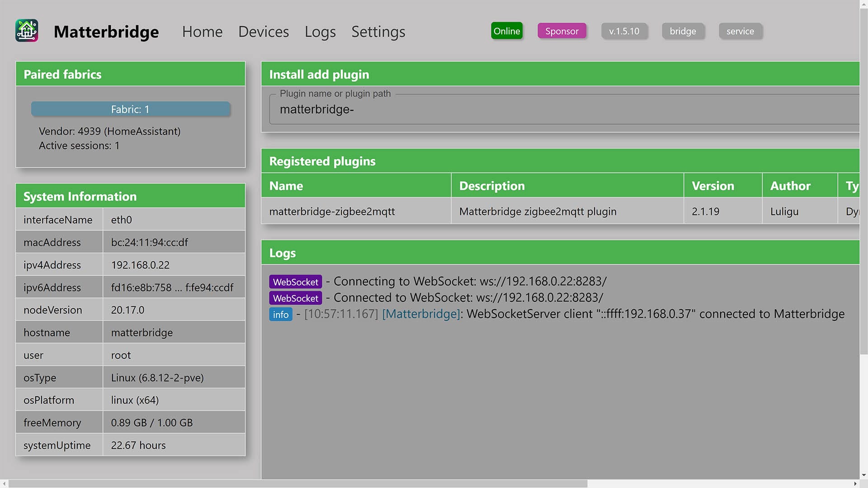Click the second WebSocket log badge

point(295,298)
